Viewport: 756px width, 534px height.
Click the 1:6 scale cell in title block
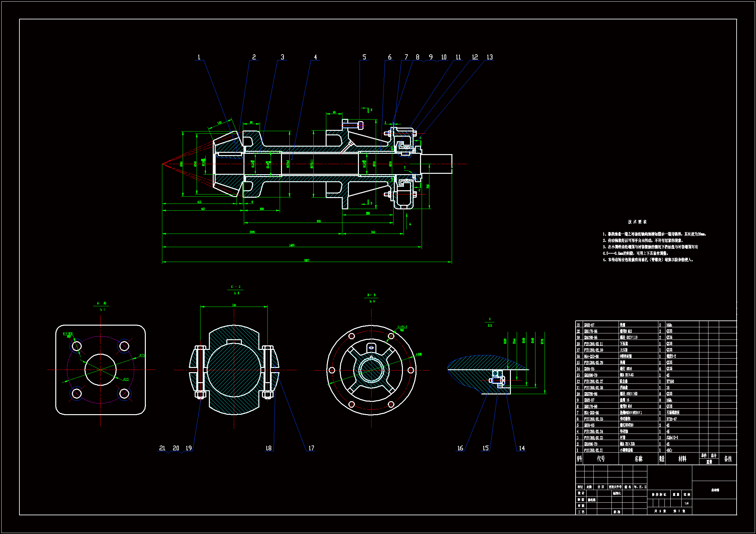point(686,503)
